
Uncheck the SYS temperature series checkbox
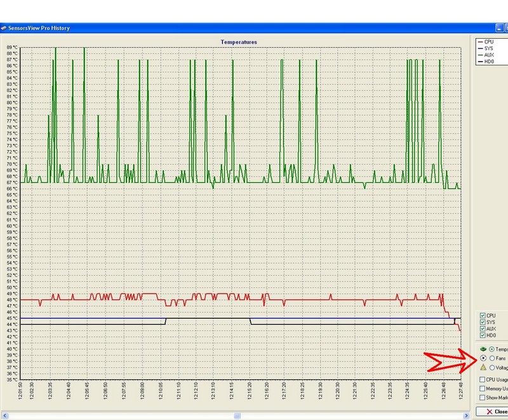tap(483, 322)
